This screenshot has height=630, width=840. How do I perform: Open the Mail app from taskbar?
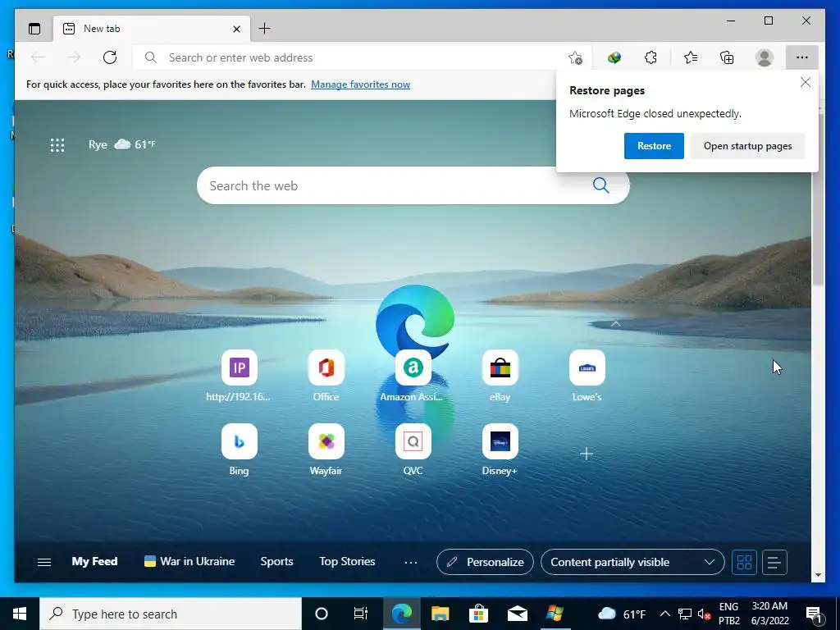(x=517, y=614)
